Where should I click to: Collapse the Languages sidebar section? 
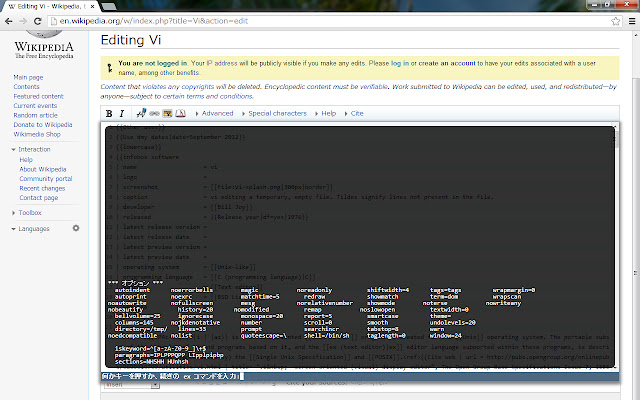33,229
